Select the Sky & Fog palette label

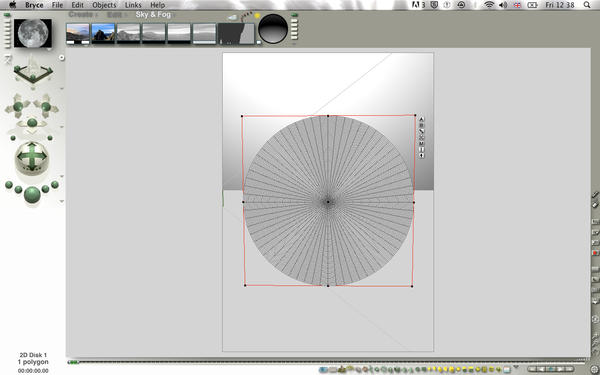pyautogui.click(x=153, y=15)
